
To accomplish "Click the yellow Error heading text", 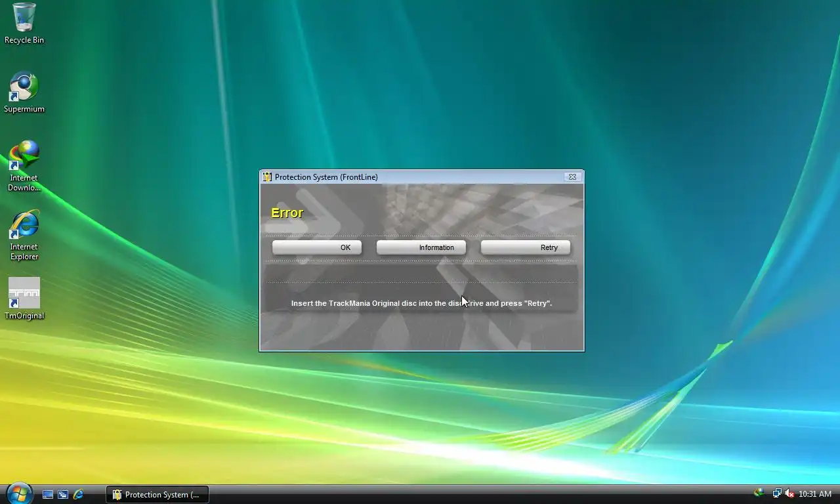I will click(287, 213).
